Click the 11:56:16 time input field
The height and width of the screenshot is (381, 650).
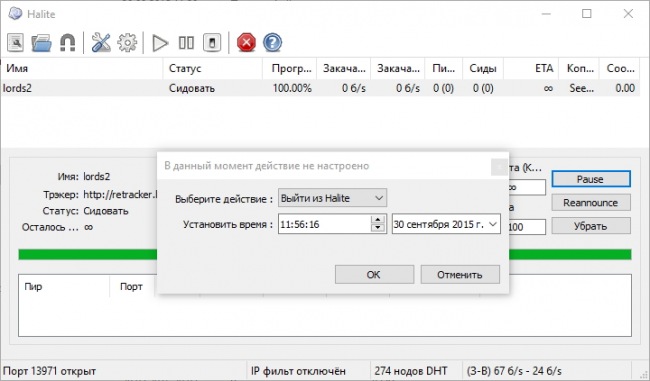coord(325,224)
